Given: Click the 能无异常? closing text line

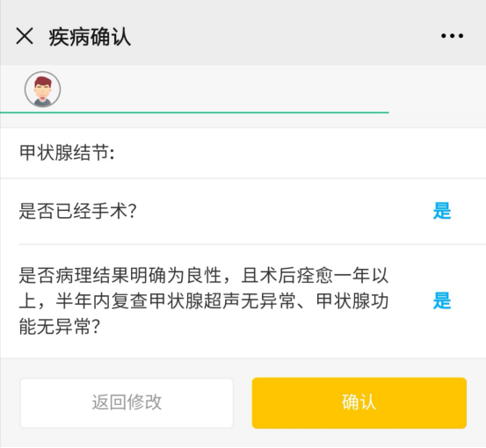Looking at the screenshot, I should [x=60, y=327].
